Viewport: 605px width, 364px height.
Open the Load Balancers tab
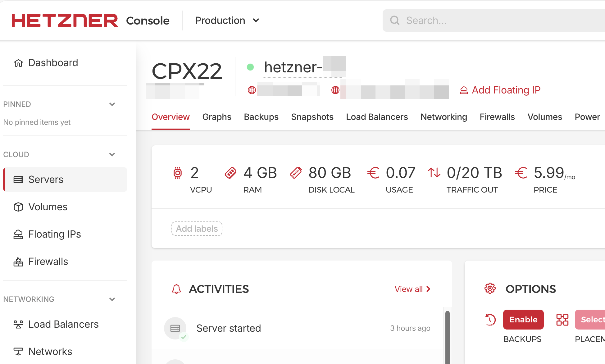click(x=377, y=117)
